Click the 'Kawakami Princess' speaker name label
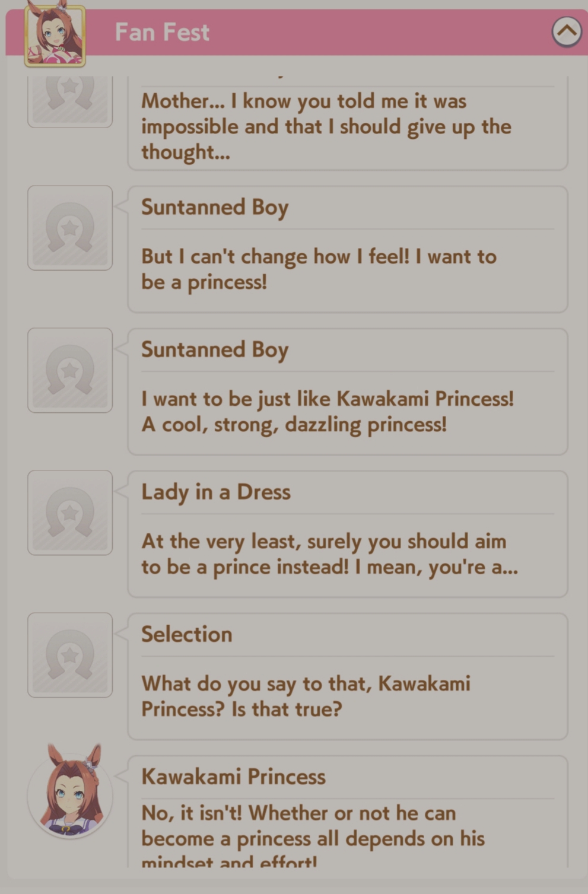This screenshot has height=894, width=588. point(233,777)
